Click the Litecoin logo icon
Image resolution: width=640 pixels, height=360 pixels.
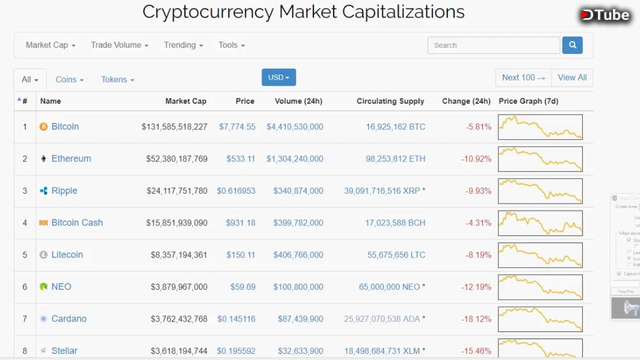click(43, 255)
